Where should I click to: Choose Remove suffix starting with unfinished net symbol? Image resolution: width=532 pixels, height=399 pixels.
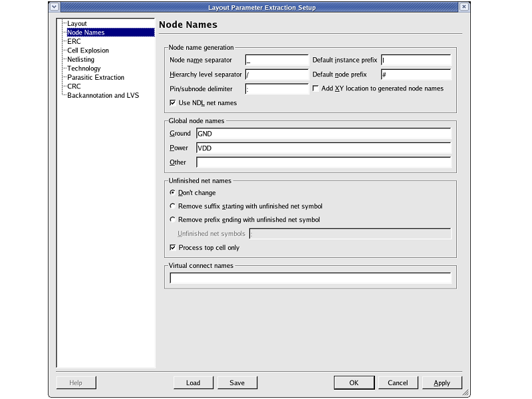coord(173,206)
